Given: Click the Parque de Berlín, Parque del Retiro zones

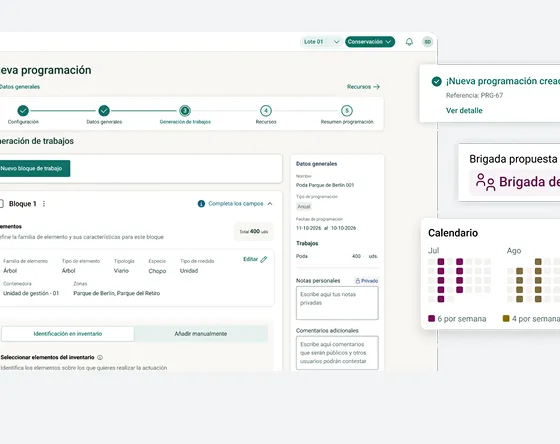Looking at the screenshot, I should pyautogui.click(x=117, y=293).
